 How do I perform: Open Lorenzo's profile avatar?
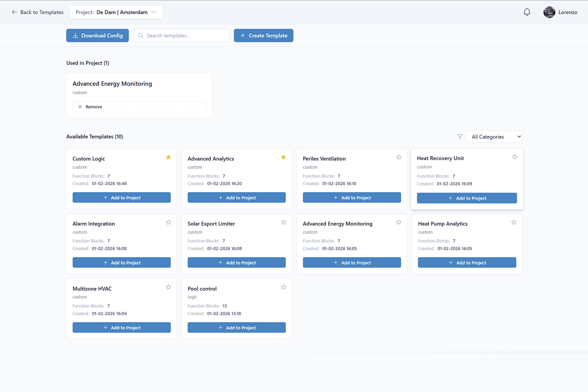click(x=549, y=12)
